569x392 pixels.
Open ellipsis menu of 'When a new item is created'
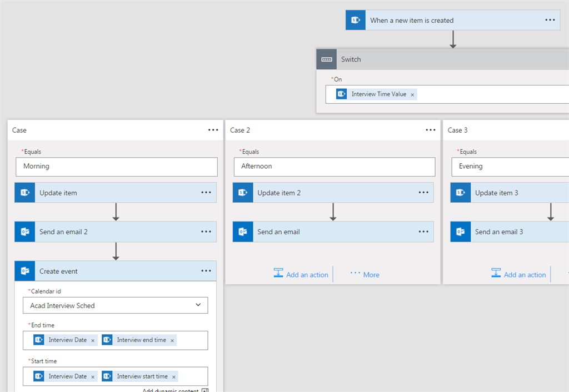(550, 20)
